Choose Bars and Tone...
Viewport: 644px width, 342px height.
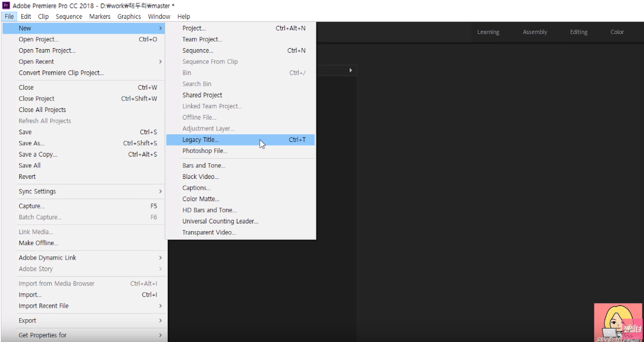tap(240, 166)
